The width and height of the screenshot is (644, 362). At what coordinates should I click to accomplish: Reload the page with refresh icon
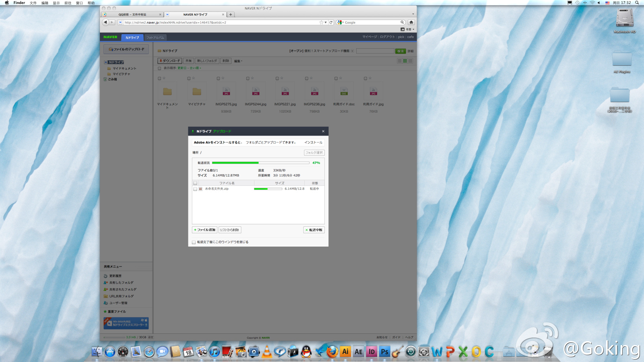tap(331, 23)
